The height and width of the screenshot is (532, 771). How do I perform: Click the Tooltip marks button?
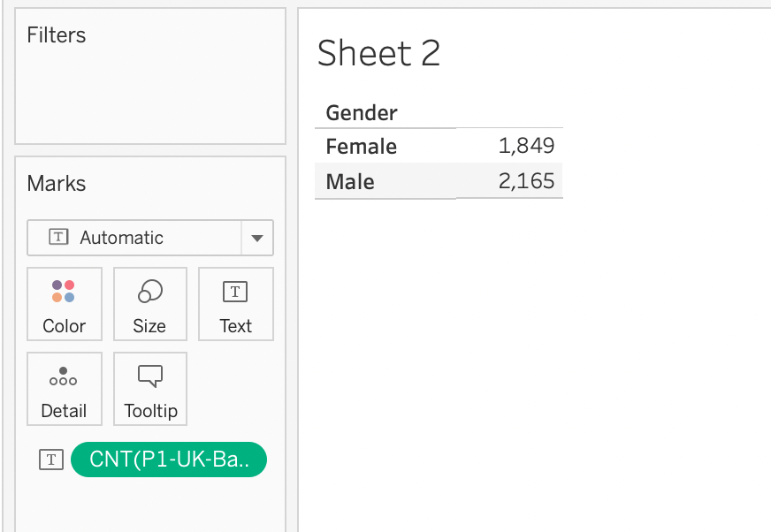tap(150, 389)
